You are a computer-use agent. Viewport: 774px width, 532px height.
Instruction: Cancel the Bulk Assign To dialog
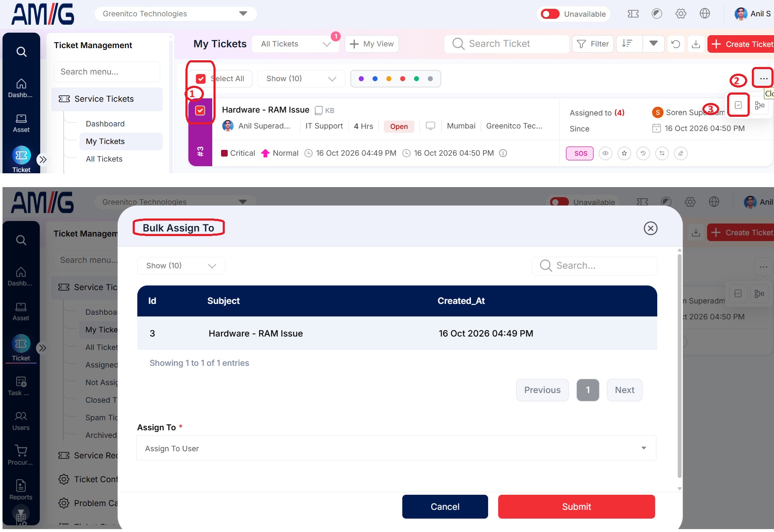pos(445,506)
